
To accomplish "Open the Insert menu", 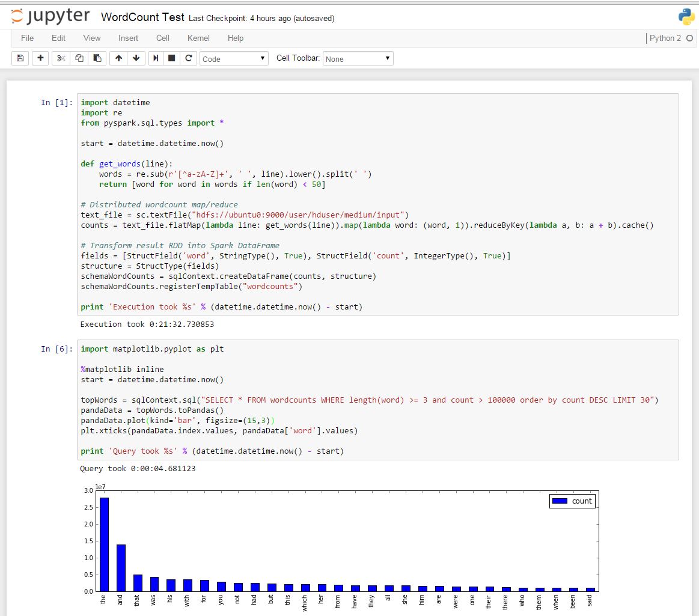I will (x=128, y=38).
